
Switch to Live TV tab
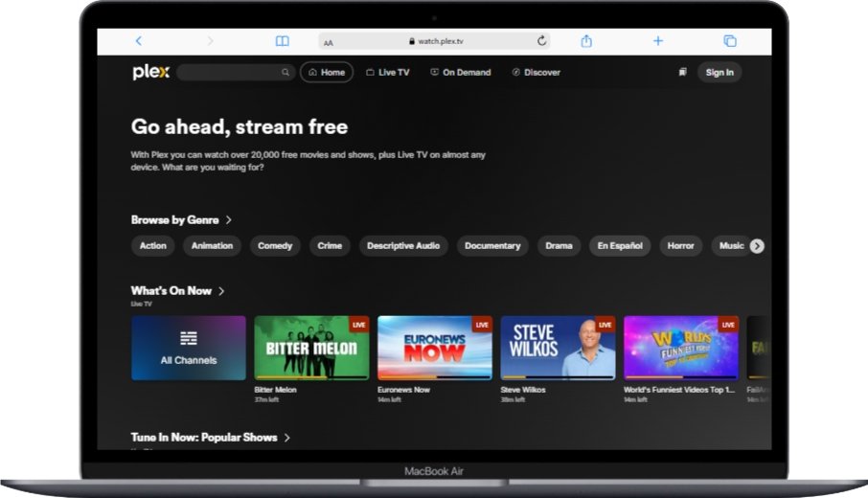click(x=387, y=73)
